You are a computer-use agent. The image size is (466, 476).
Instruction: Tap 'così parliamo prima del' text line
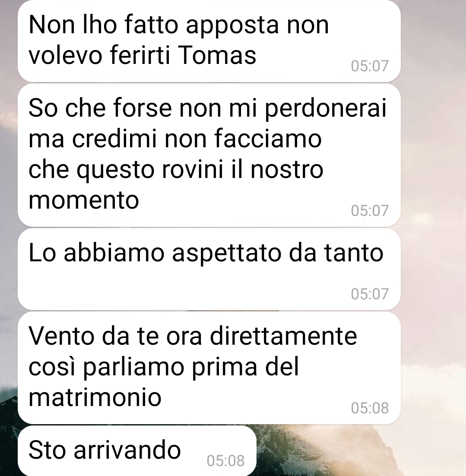164,367
